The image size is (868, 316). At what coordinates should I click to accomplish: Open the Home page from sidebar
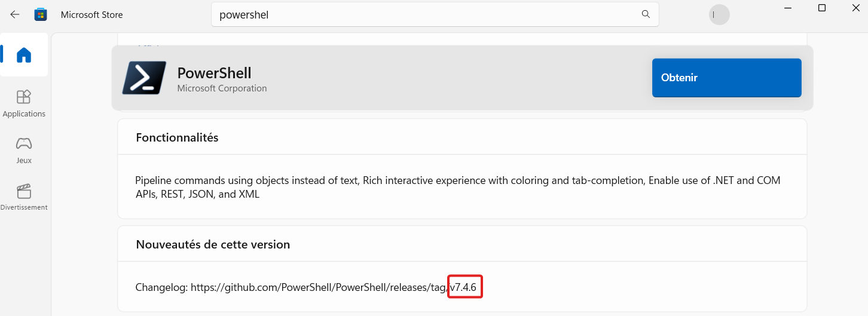pyautogui.click(x=24, y=55)
